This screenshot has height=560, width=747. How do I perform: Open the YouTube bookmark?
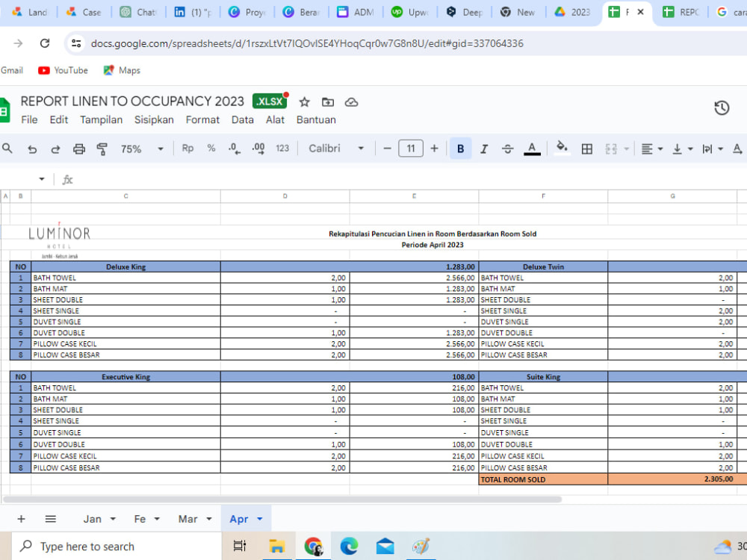pos(63,70)
